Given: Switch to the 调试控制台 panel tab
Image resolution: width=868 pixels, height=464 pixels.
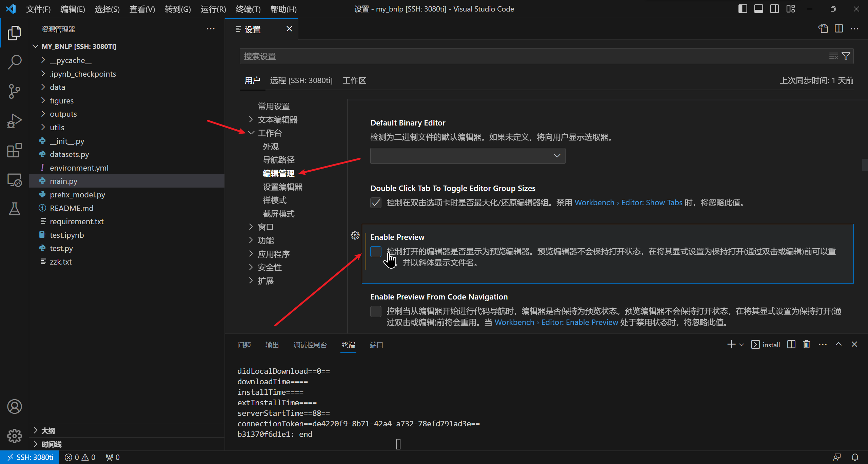Looking at the screenshot, I should click(x=310, y=345).
